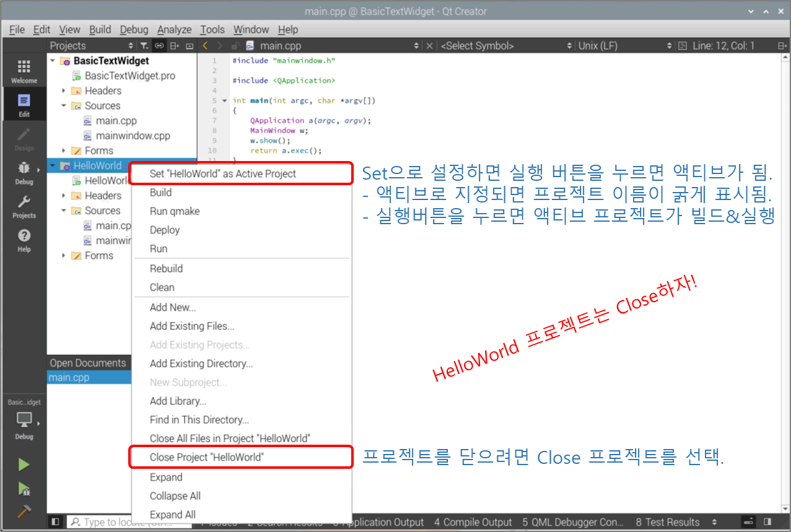
Task: Select Rebuild in context menu
Action: (x=242, y=269)
